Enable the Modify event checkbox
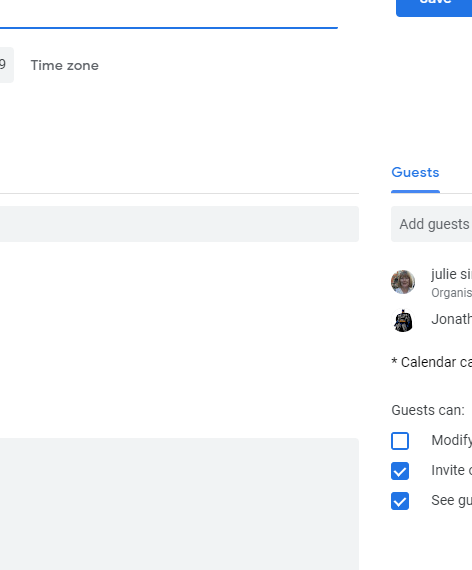Screen dimensions: 472x570 pyautogui.click(x=400, y=441)
